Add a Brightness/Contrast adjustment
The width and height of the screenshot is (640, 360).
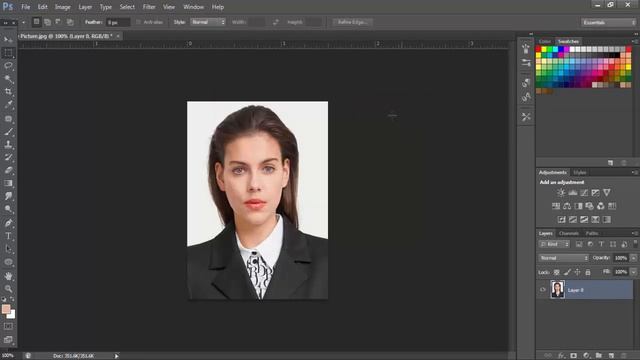click(x=561, y=193)
